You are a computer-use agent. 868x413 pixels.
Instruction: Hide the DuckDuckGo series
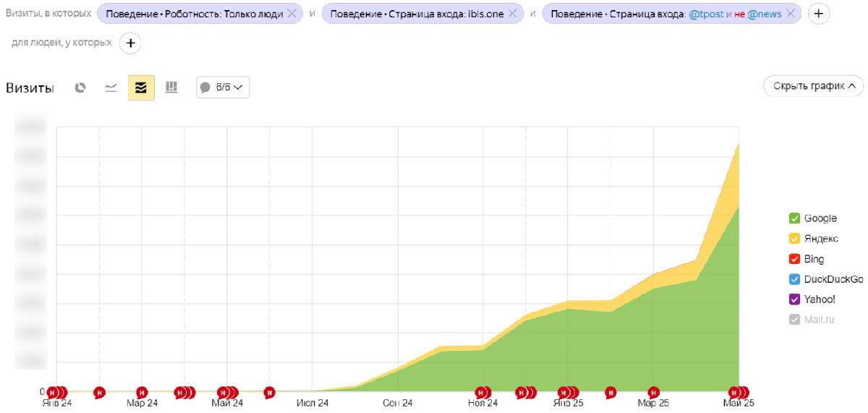click(794, 279)
